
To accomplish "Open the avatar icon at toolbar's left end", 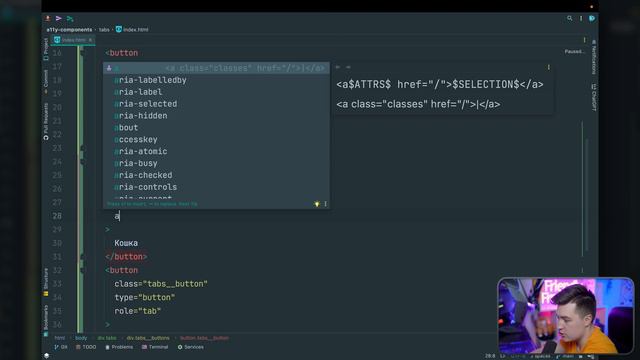I will (48, 18).
